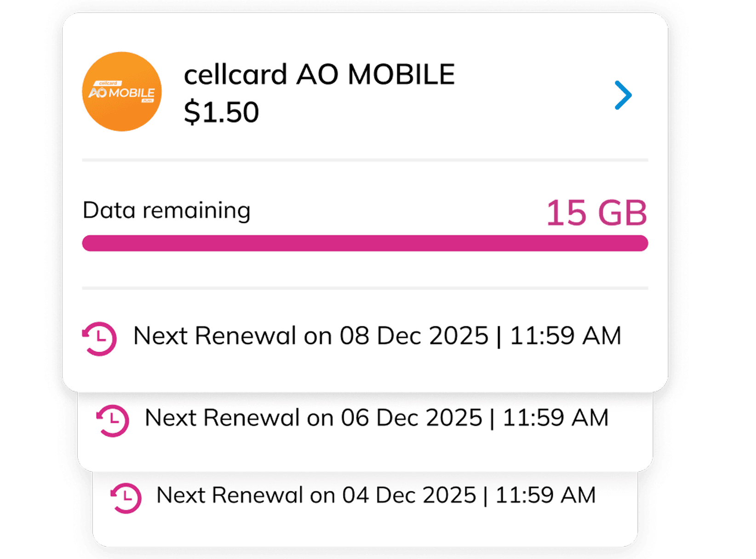The height and width of the screenshot is (559, 756).
Task: Select the "cellcard AO MOBILE" plan title
Action: coord(319,74)
